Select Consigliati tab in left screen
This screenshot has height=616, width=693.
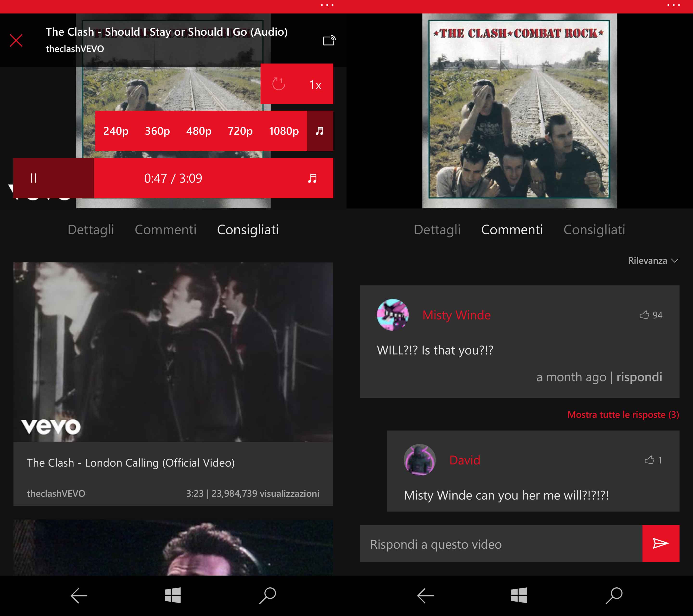pyautogui.click(x=248, y=230)
